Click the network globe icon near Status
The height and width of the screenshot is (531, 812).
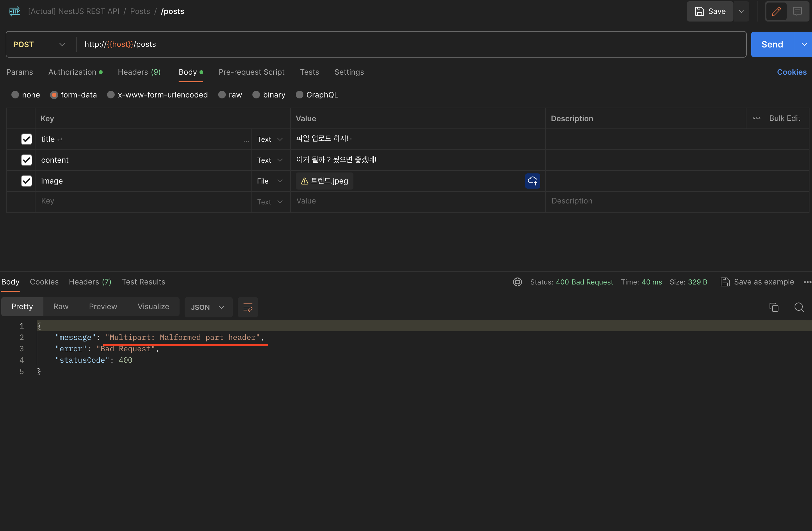(x=517, y=282)
